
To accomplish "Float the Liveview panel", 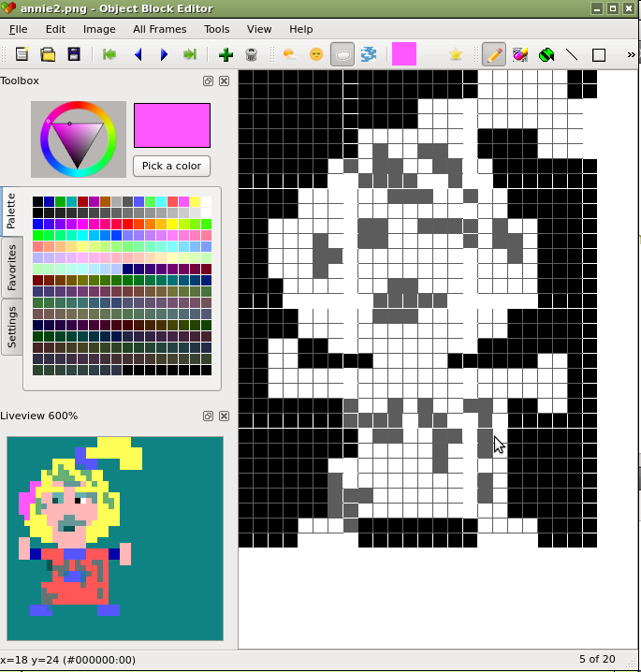I will pos(208,416).
